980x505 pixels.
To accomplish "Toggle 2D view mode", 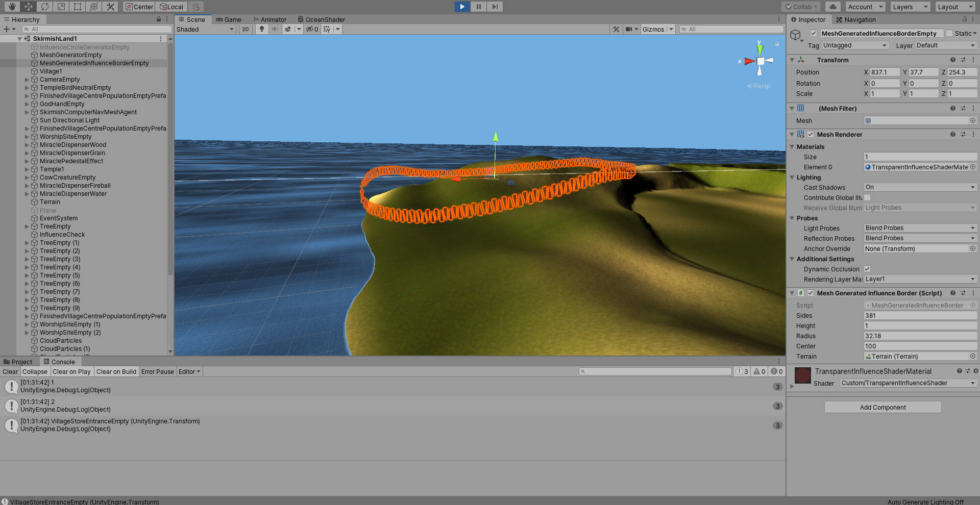I will 246,29.
